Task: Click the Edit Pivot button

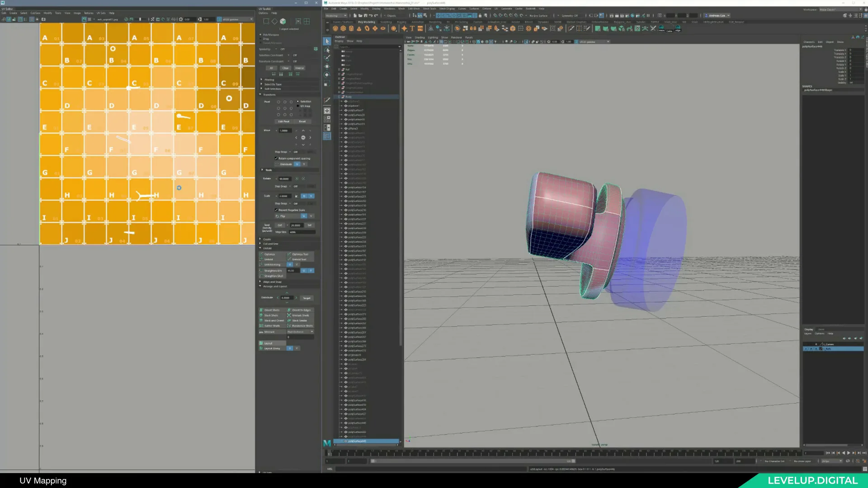Action: coord(283,122)
